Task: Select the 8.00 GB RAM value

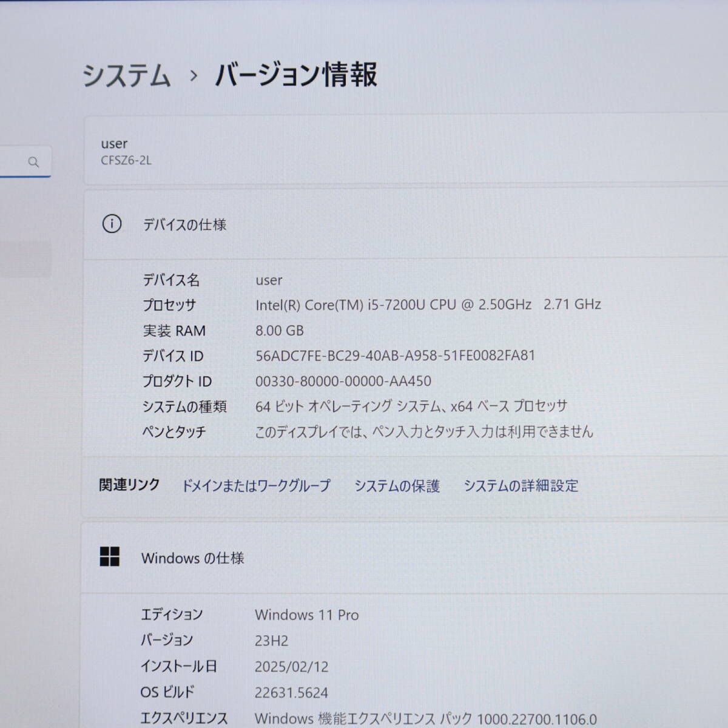Action: coord(280,331)
